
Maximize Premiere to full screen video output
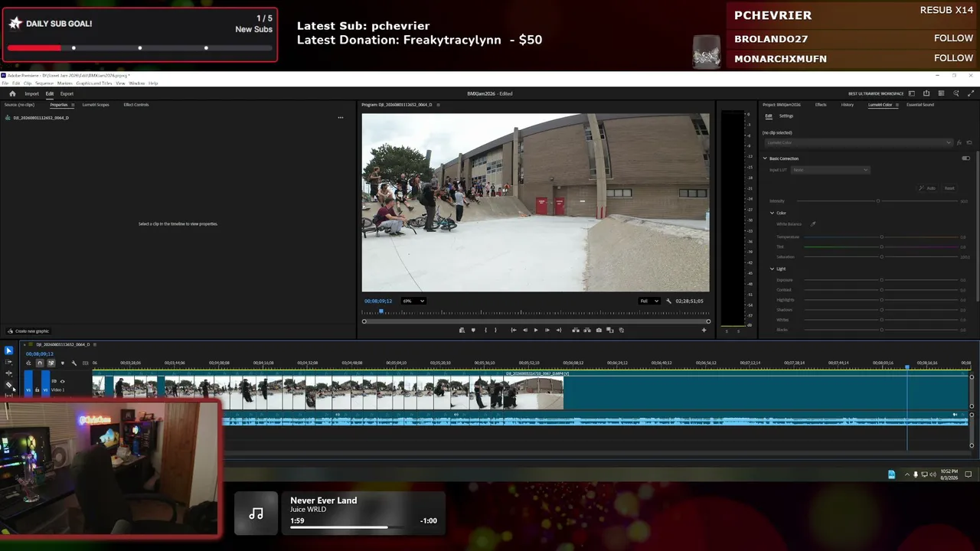971,93
